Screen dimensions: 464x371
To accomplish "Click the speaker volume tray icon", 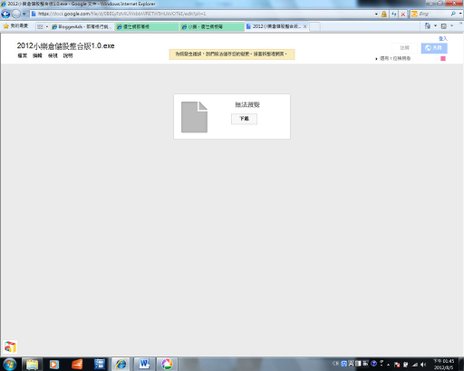I will (x=423, y=365).
